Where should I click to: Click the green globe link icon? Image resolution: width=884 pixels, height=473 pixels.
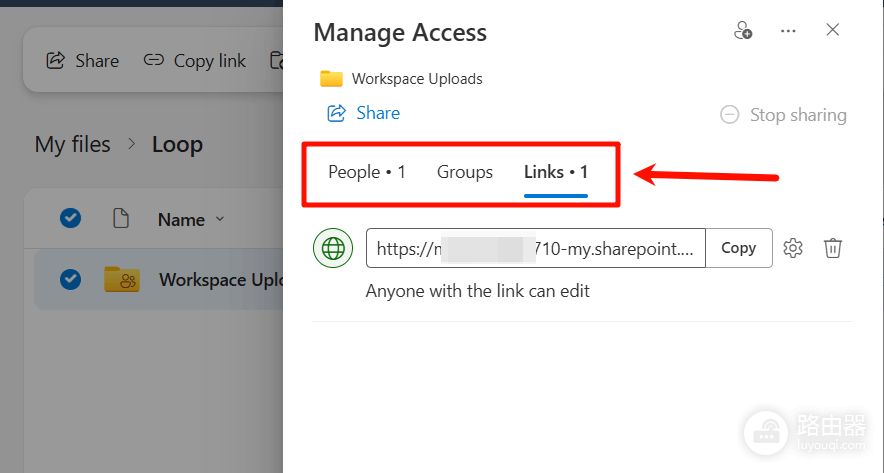click(333, 248)
